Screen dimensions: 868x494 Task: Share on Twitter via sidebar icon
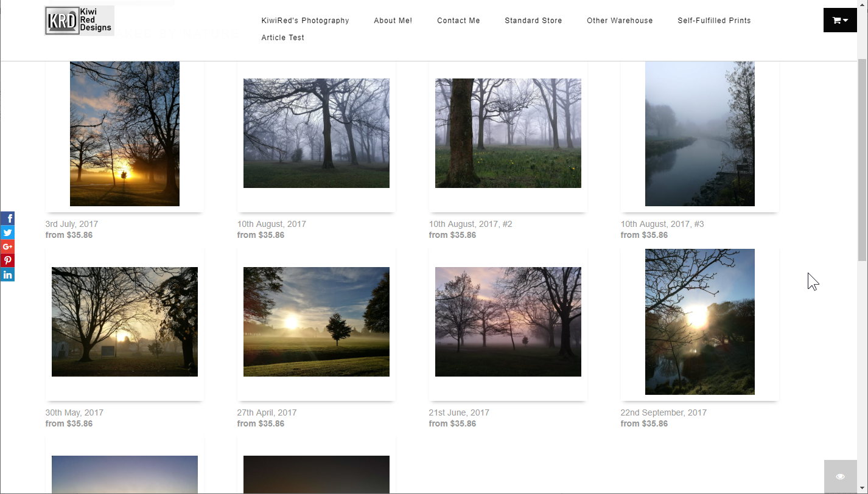pyautogui.click(x=7, y=232)
